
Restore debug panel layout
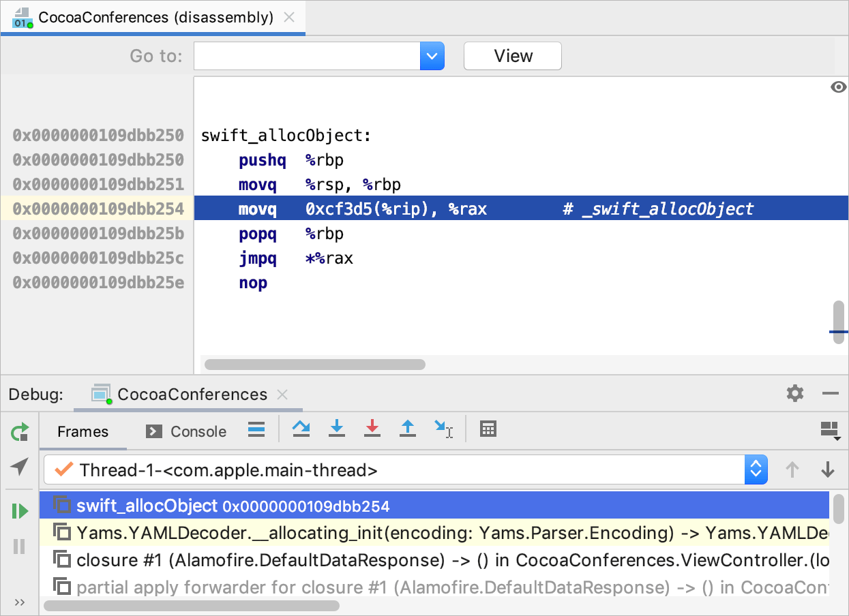[x=829, y=431]
